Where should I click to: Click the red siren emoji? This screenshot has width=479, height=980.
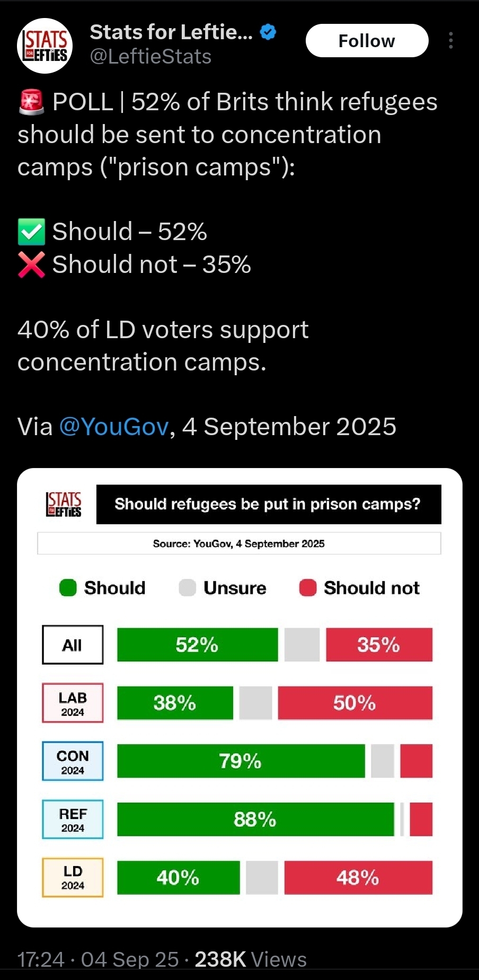point(32,102)
